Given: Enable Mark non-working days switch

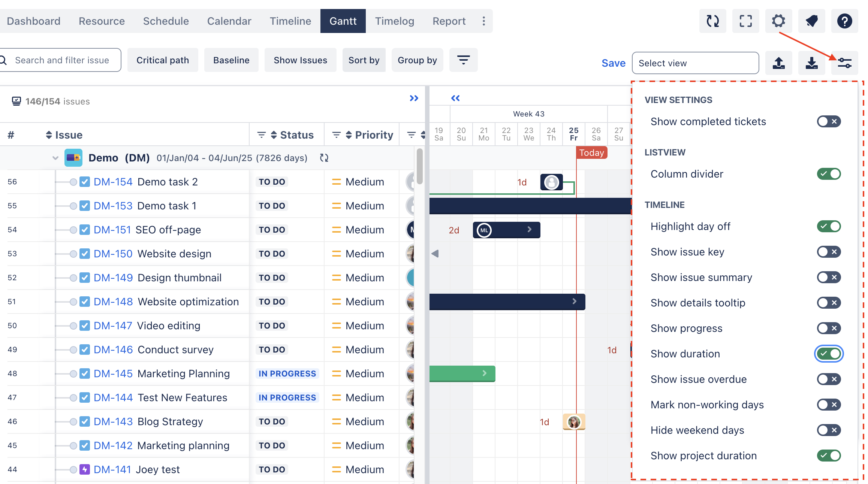Looking at the screenshot, I should pos(829,405).
